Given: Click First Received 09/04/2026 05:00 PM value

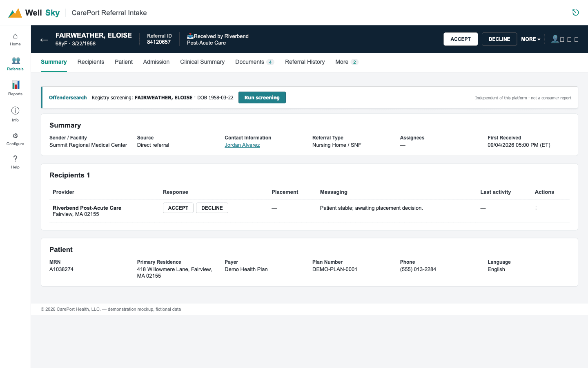Looking at the screenshot, I should 519,145.
